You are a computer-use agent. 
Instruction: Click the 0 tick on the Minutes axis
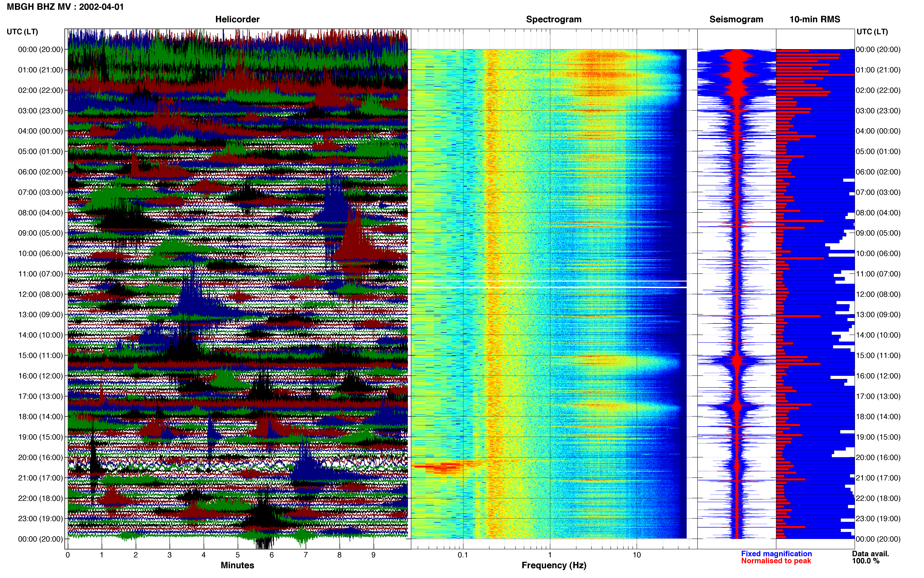(68, 555)
